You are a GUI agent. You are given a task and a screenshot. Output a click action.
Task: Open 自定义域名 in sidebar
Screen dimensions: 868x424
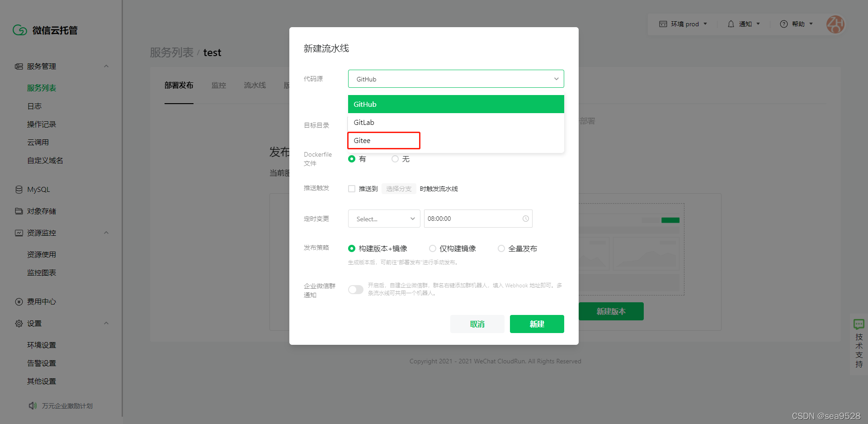[45, 160]
